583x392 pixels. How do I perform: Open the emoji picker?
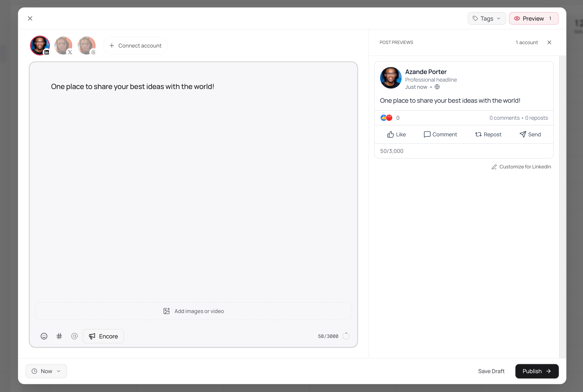coord(44,336)
